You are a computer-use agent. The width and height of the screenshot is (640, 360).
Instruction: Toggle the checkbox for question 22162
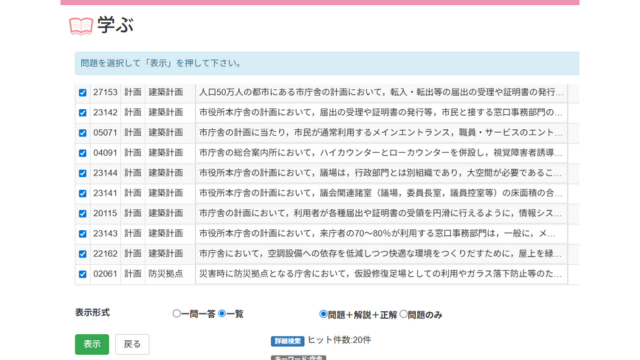click(82, 254)
